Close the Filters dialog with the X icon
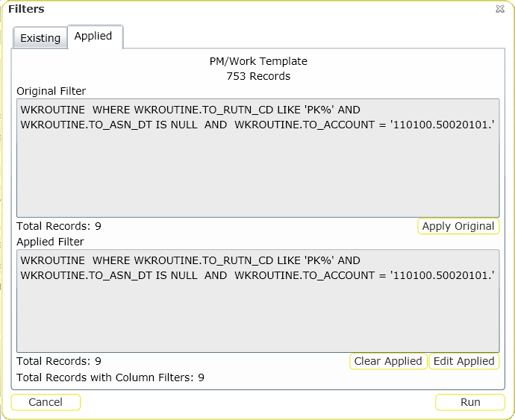The height and width of the screenshot is (420, 515). pos(499,10)
